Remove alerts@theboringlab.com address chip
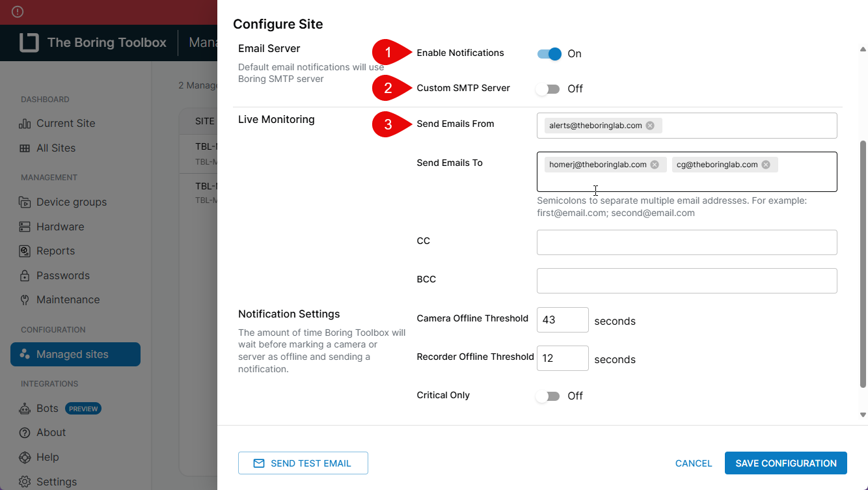Viewport: 868px width, 490px height. 650,126
